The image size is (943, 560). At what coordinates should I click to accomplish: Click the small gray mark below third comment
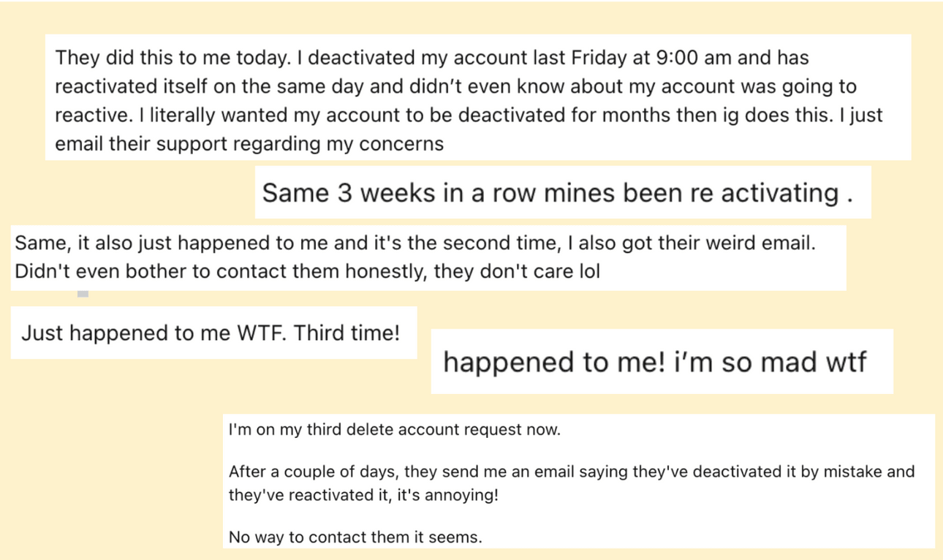(x=83, y=294)
